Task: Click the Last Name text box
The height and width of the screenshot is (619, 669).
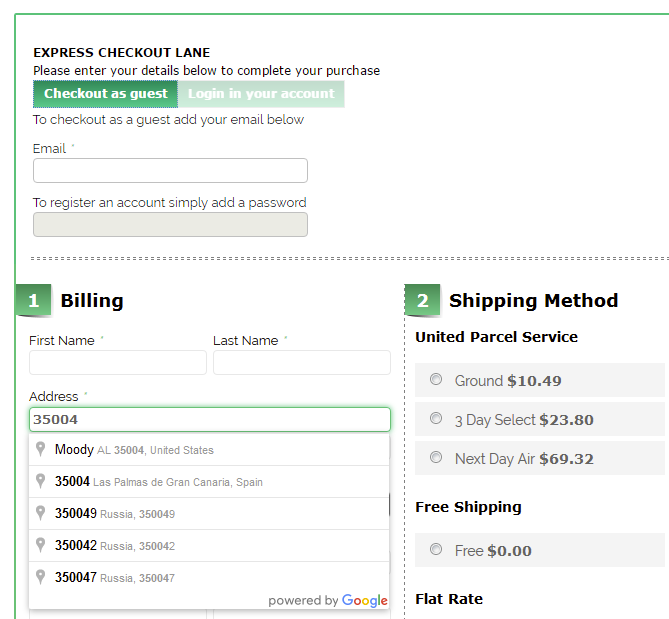Action: pos(301,362)
